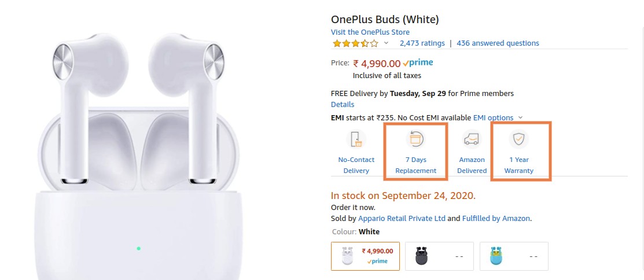Click the No-Contact Delivery icon
Screen dimensions: 644x280
click(x=356, y=139)
